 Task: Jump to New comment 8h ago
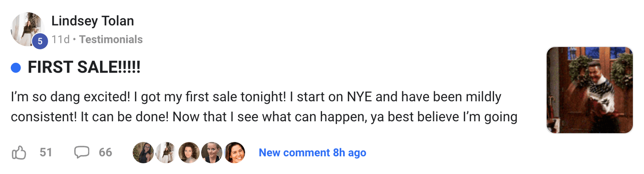pyautogui.click(x=312, y=153)
